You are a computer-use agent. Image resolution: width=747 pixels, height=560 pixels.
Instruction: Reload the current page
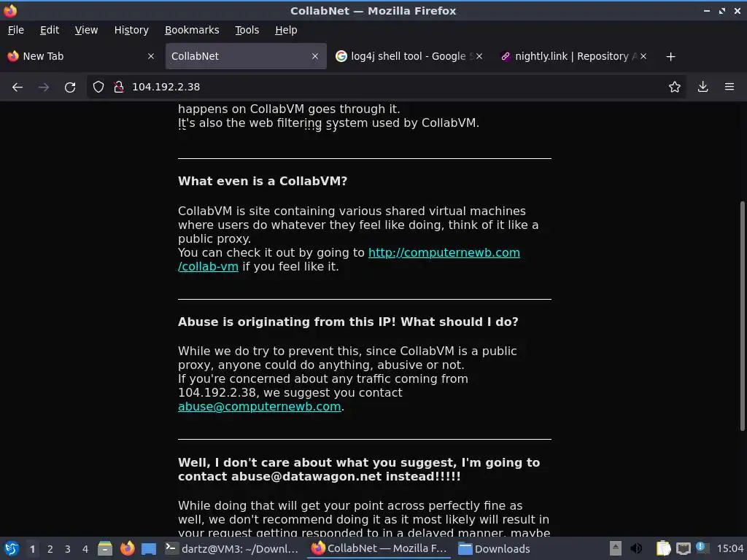(70, 87)
